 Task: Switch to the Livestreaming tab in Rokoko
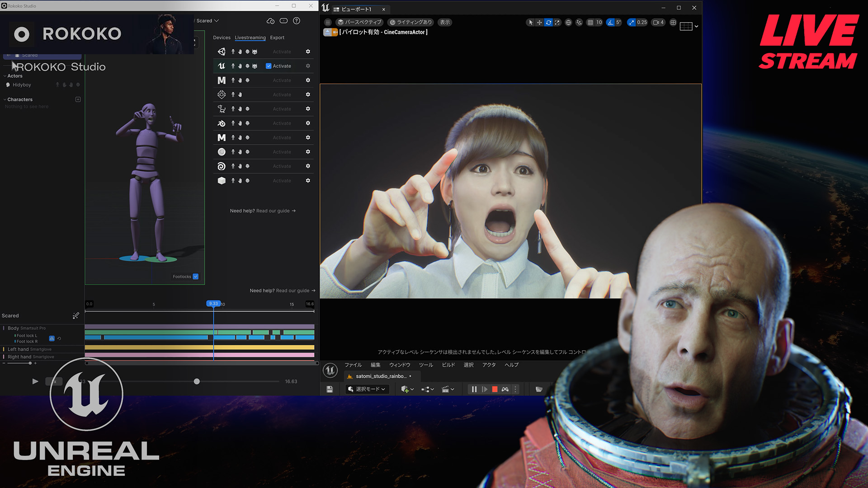[x=250, y=38]
